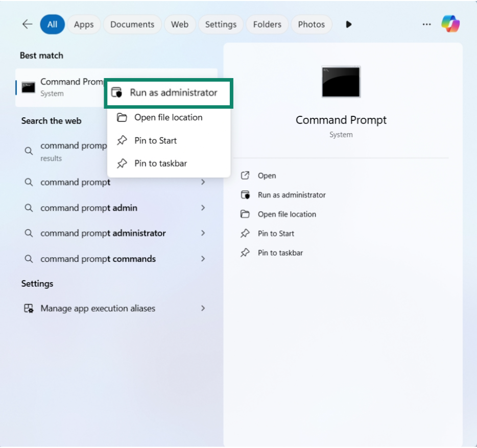Click Run as administrator in the right pane

291,195
